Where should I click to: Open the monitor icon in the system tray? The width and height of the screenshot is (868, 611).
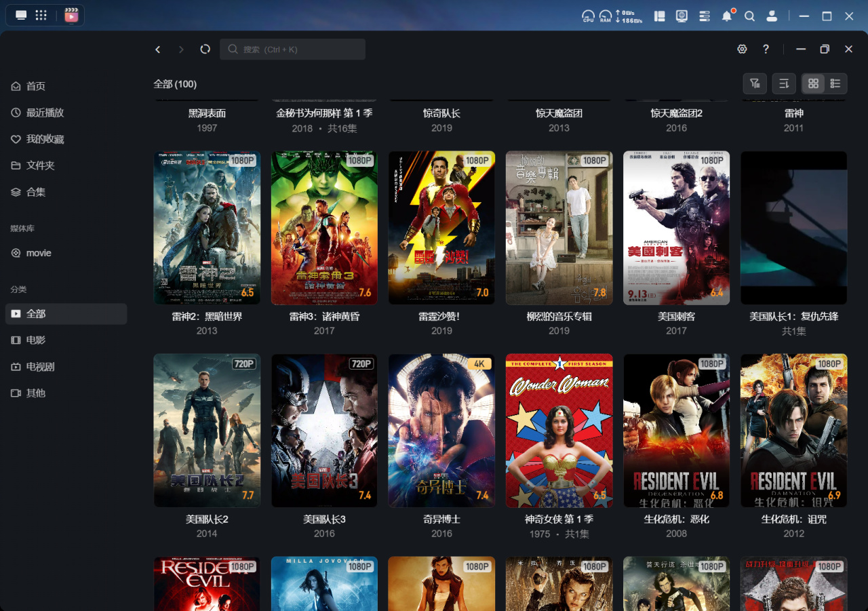point(682,16)
